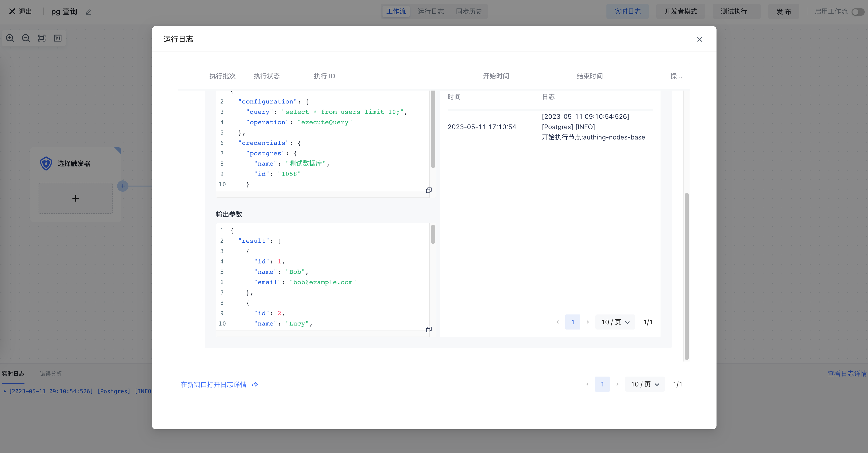Switch to the 运行日志 tab
868x453 pixels.
click(431, 12)
